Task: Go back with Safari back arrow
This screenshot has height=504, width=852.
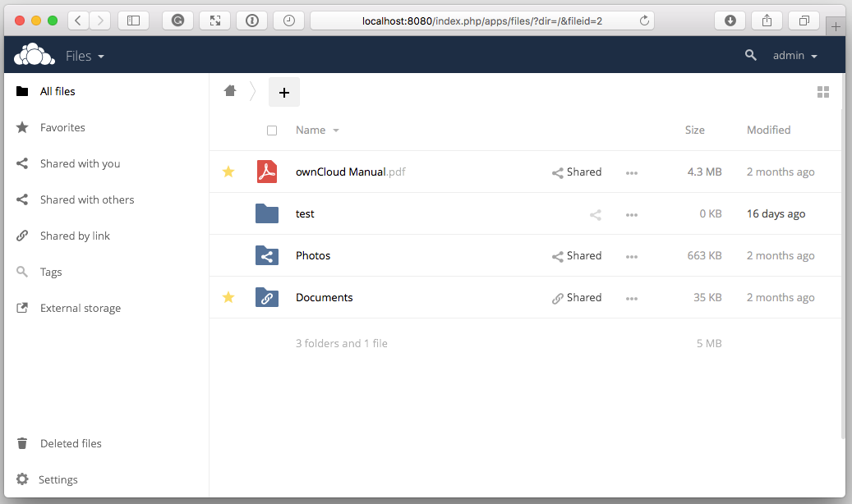Action: [78, 21]
